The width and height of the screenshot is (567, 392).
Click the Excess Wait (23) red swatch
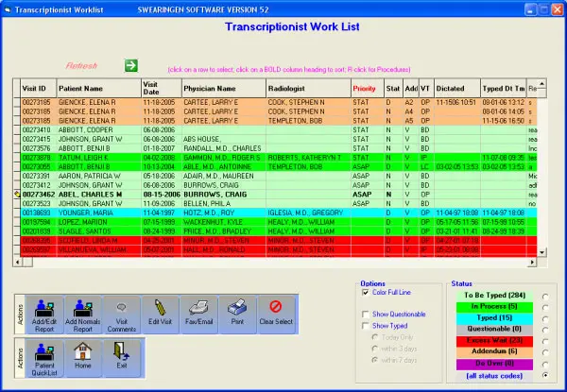pos(494,340)
